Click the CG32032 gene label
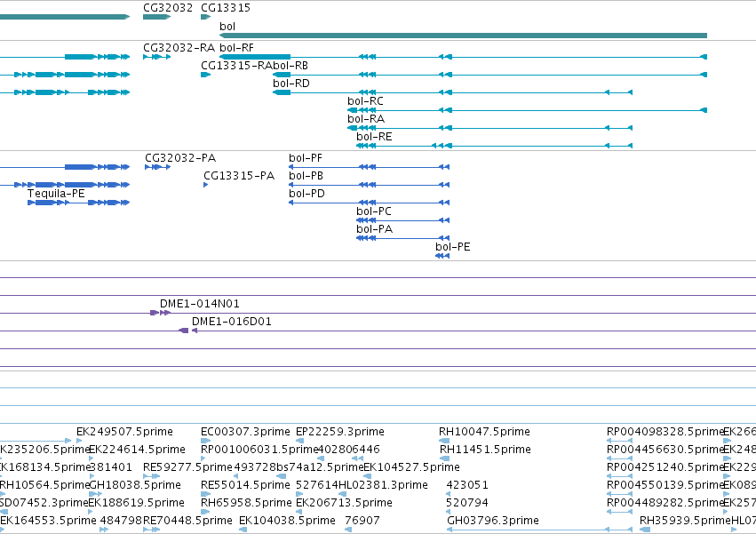Screen dimensions: 756x534 [x=168, y=8]
